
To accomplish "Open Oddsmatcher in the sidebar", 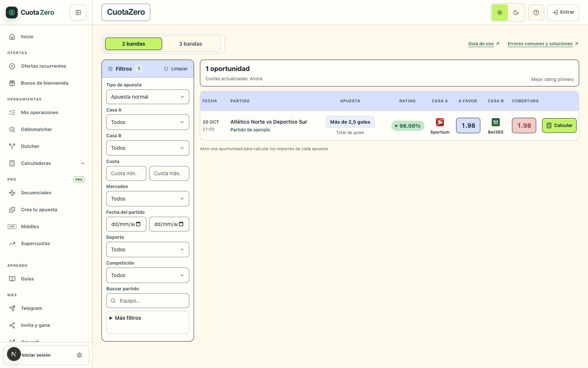I will pyautogui.click(x=46, y=130).
